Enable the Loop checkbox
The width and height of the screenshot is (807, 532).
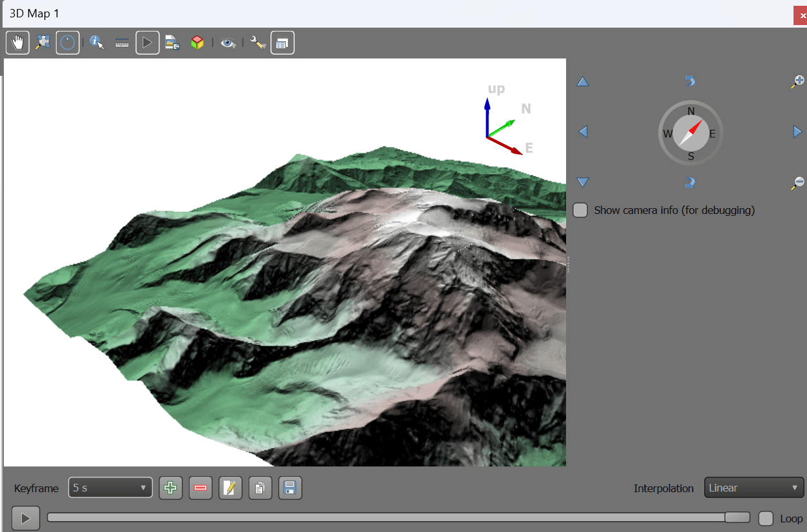pos(765,519)
